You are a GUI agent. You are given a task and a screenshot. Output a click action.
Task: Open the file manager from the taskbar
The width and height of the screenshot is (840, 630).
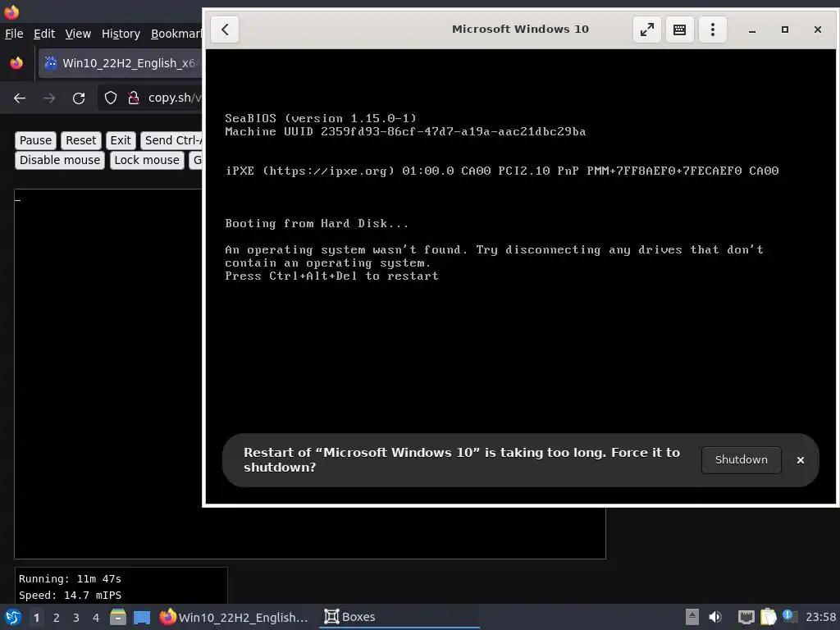(x=118, y=617)
